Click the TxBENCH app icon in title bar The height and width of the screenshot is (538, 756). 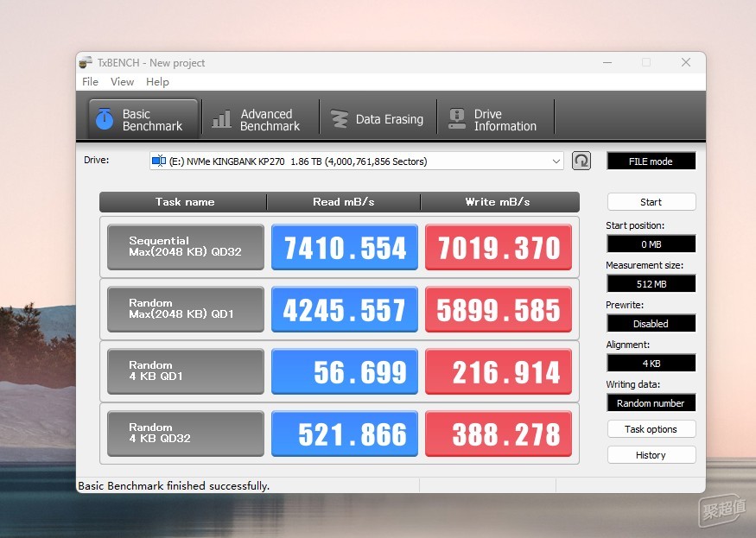86,62
